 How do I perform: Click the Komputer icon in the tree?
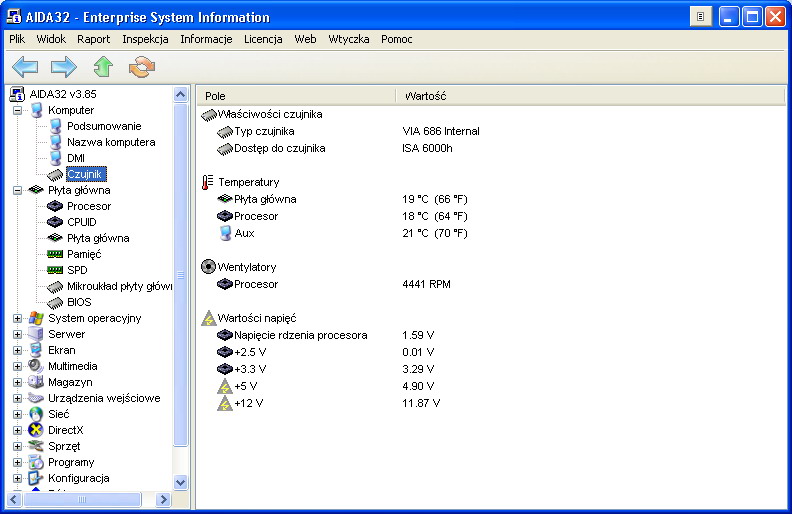point(36,110)
